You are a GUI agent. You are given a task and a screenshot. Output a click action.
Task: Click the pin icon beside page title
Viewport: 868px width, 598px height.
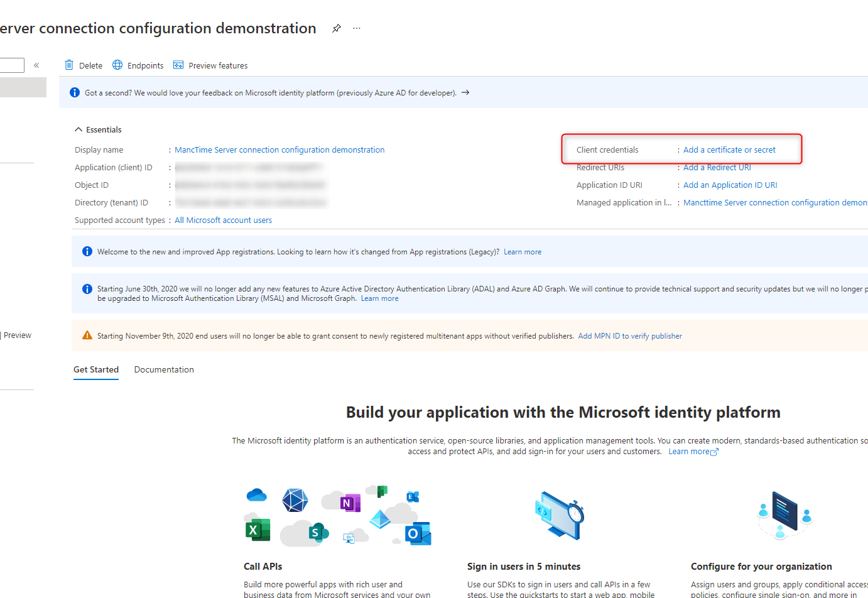point(337,28)
